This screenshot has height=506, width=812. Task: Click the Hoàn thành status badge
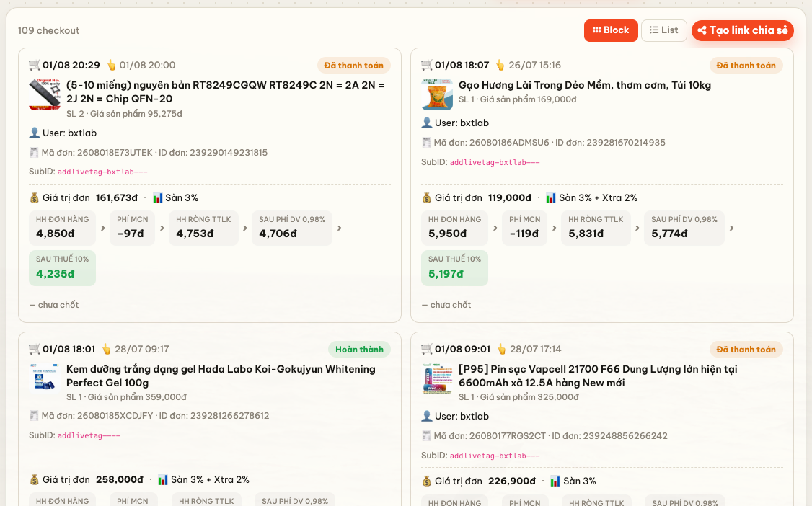pyautogui.click(x=359, y=350)
